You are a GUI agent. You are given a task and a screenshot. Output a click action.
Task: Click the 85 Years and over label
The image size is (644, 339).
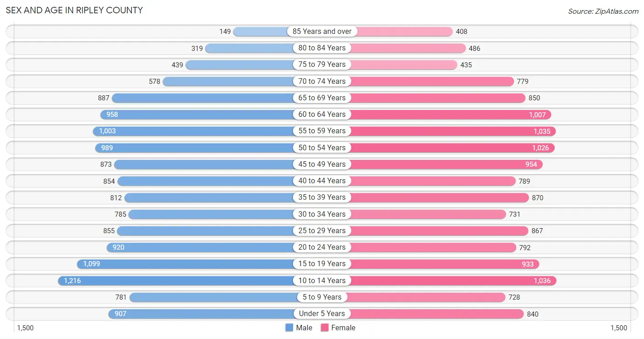322,31
